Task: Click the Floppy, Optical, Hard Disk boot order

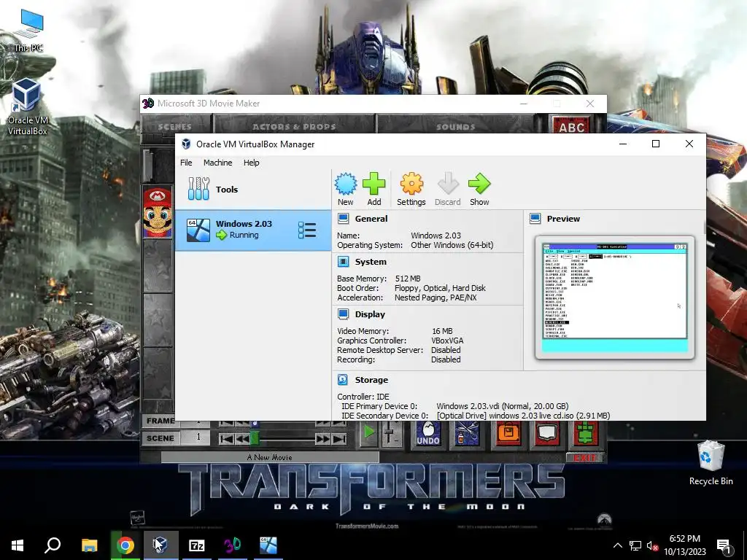Action: tap(440, 288)
